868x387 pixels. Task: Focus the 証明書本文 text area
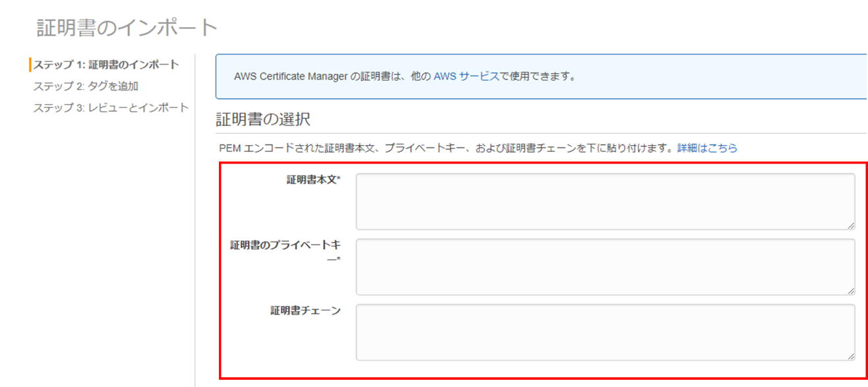pyautogui.click(x=605, y=202)
